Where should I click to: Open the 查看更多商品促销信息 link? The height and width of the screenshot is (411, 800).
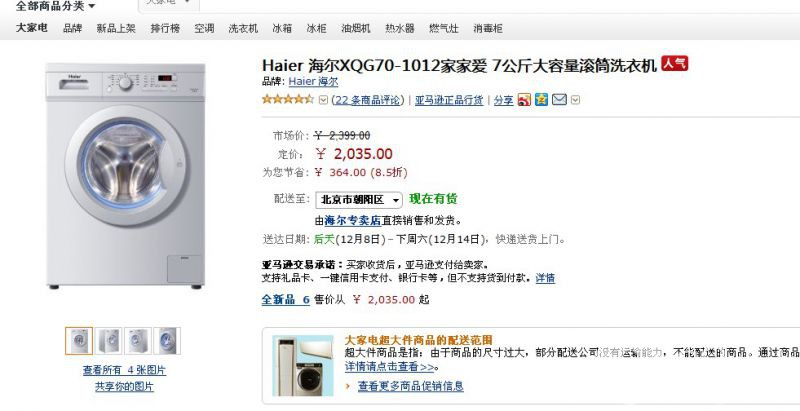[411, 386]
